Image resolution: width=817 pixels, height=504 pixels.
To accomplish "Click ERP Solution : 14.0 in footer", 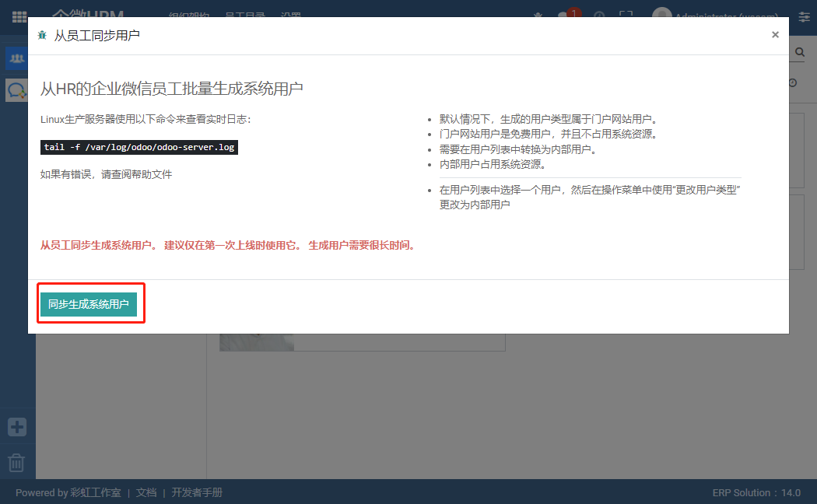I will [756, 492].
